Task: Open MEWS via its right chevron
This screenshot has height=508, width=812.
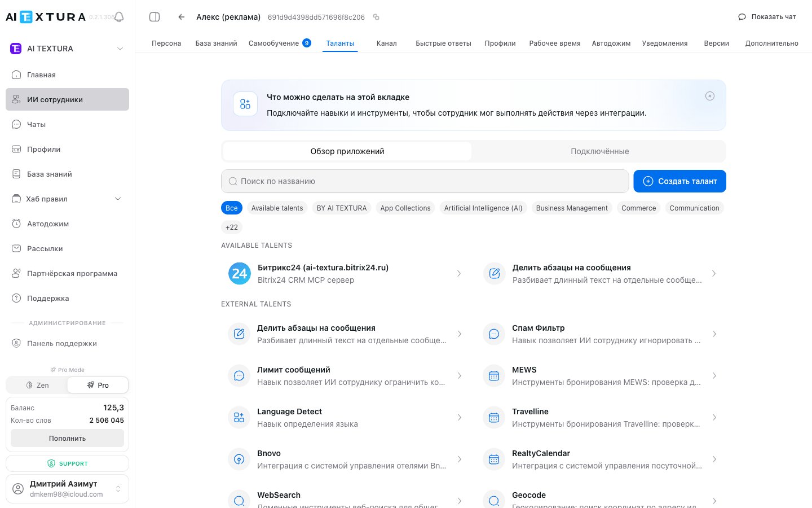Action: pos(714,376)
